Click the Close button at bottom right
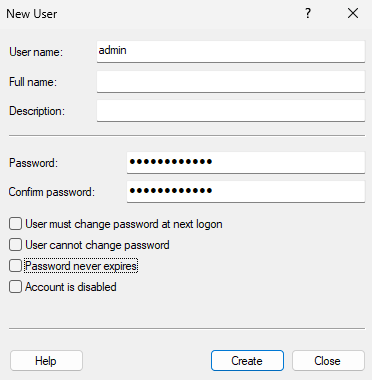372x380 pixels. [x=328, y=361]
